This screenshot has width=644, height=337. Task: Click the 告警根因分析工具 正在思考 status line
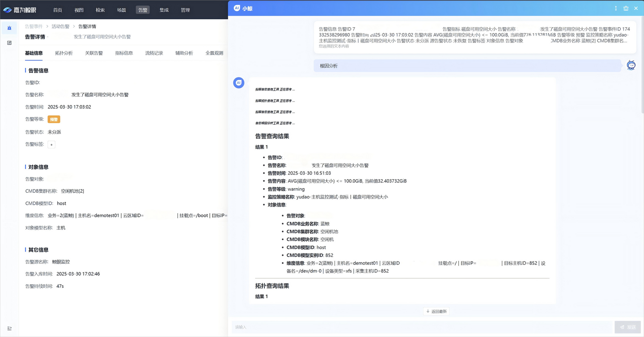pyautogui.click(x=275, y=123)
